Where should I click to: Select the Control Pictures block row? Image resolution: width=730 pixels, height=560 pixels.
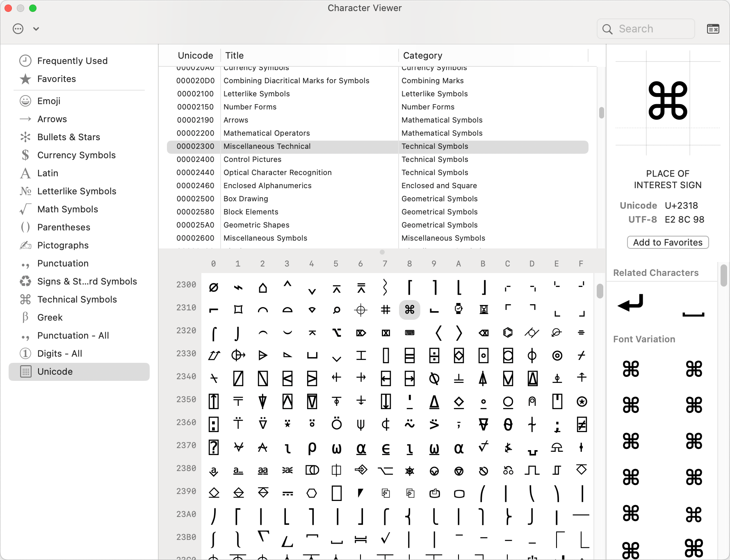tap(377, 159)
